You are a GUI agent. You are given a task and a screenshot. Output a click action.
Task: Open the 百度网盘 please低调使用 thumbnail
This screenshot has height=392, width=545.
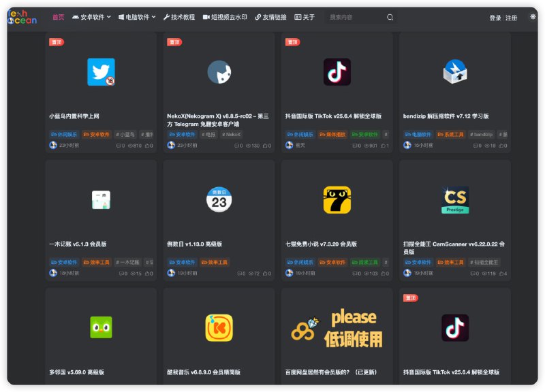[337, 328]
